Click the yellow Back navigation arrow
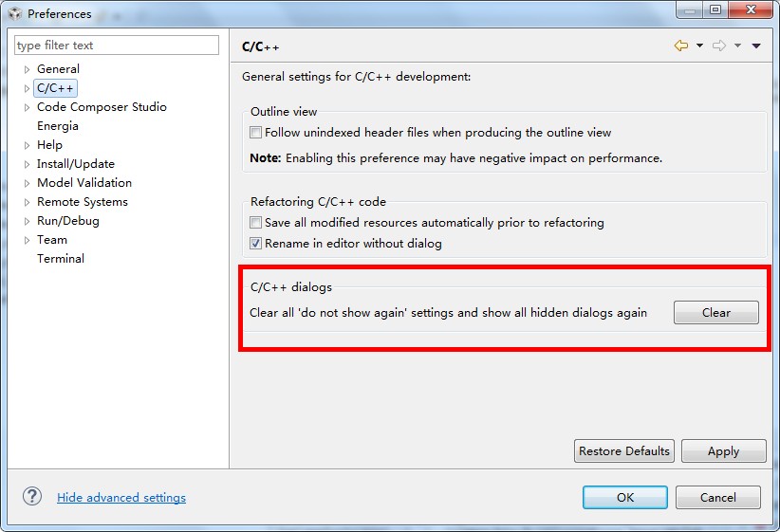 (x=681, y=46)
